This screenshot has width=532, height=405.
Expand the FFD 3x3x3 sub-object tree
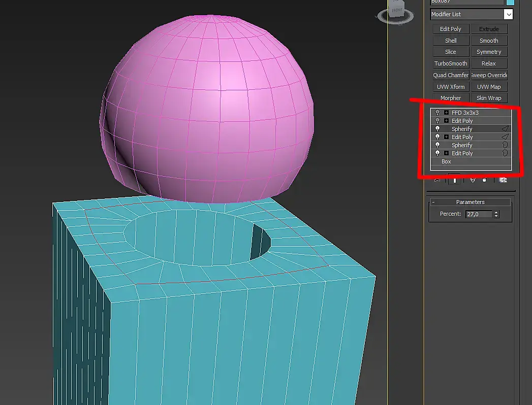446,113
